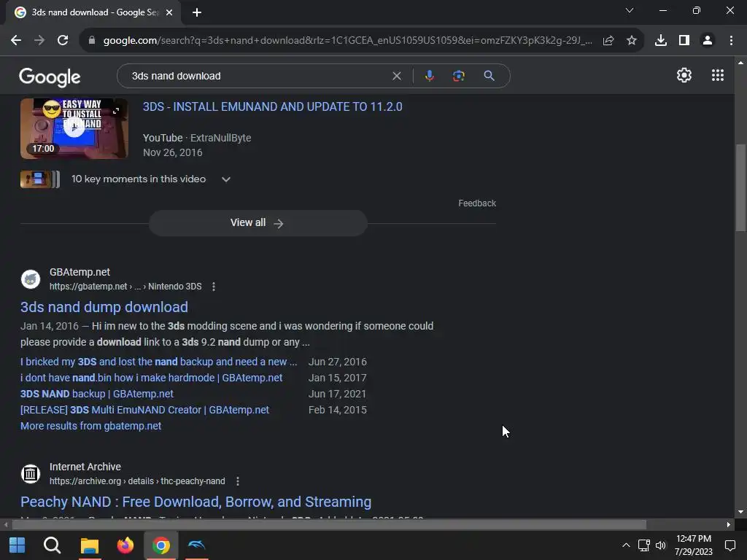The image size is (747, 560).
Task: Share this page using the share icon
Action: pos(608,41)
